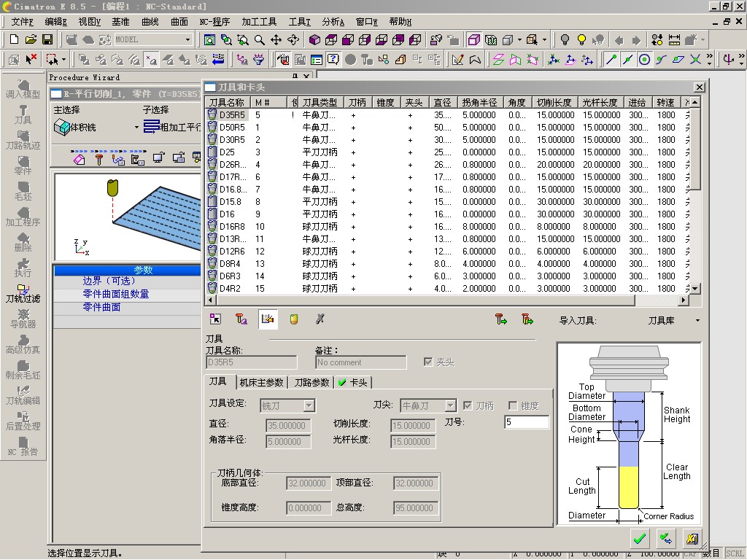The width and height of the screenshot is (747, 560).
Task: Click the 刀具名称 D35R5 field
Action: (x=252, y=362)
